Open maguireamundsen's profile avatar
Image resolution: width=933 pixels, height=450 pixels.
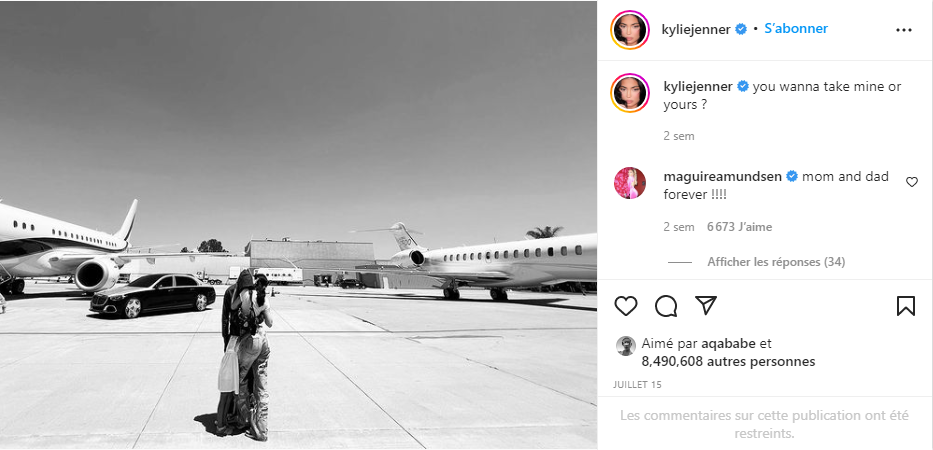click(630, 183)
